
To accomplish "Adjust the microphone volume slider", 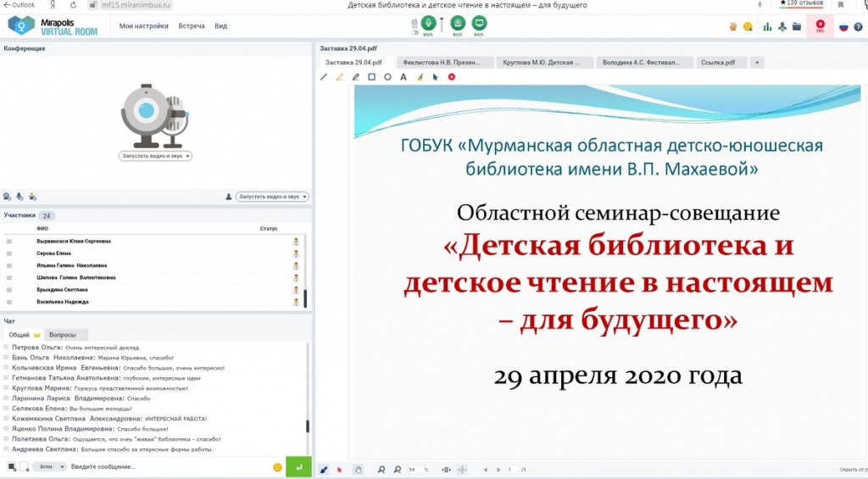I will 442,25.
